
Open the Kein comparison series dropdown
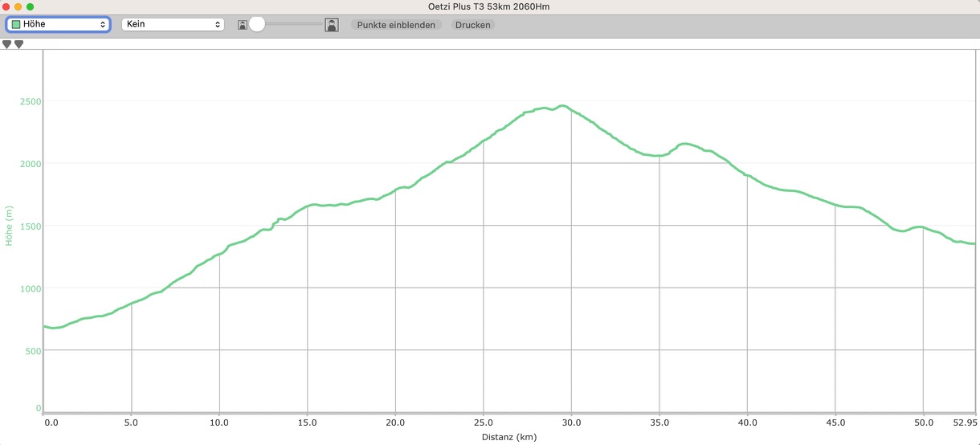pyautogui.click(x=172, y=25)
